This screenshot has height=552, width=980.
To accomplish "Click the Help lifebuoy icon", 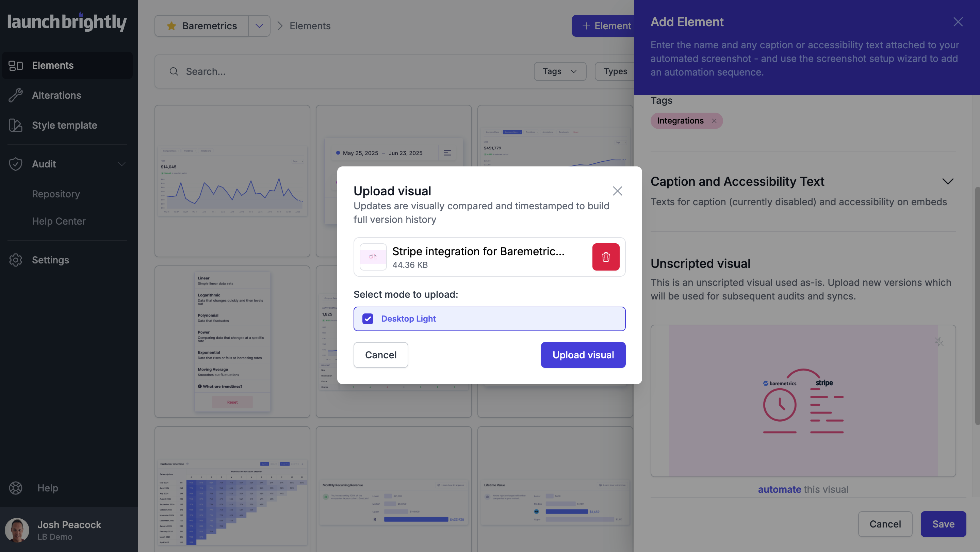I will 16,488.
